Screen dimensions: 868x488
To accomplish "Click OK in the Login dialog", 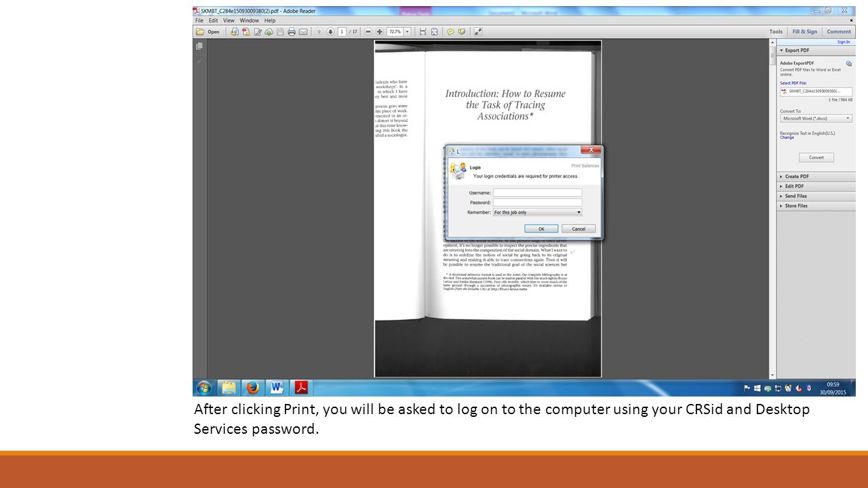I will [x=541, y=228].
